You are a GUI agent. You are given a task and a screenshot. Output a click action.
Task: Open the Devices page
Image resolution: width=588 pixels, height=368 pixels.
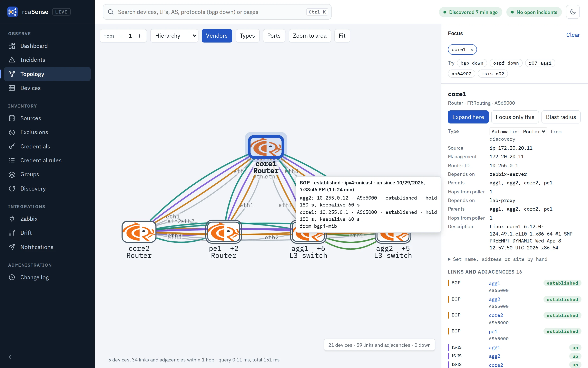pos(47,88)
